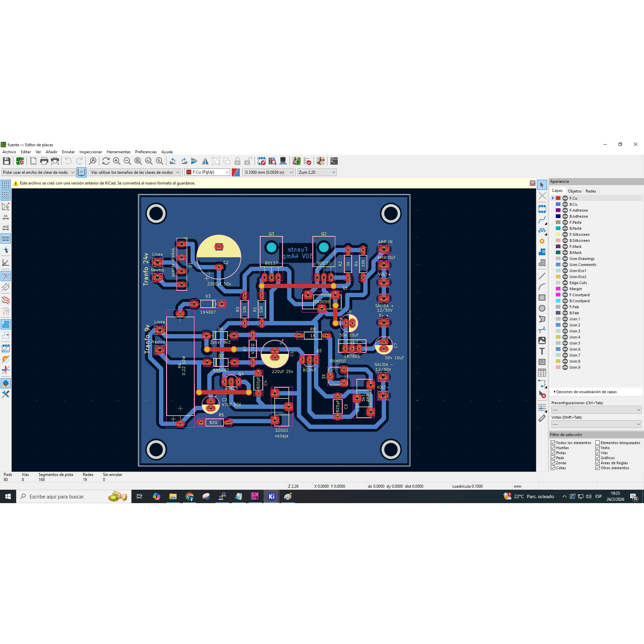Open the Inspeccionar menu
The height and width of the screenshot is (644, 644).
coord(91,152)
